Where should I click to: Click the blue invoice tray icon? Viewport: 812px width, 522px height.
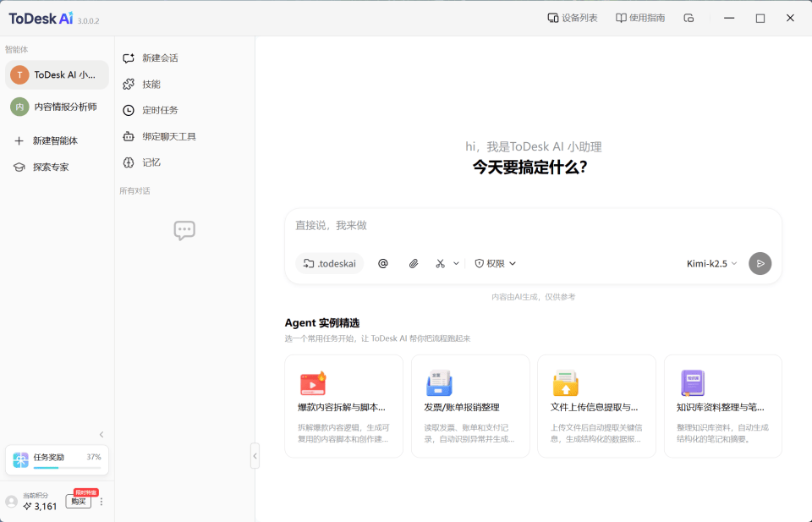(439, 384)
